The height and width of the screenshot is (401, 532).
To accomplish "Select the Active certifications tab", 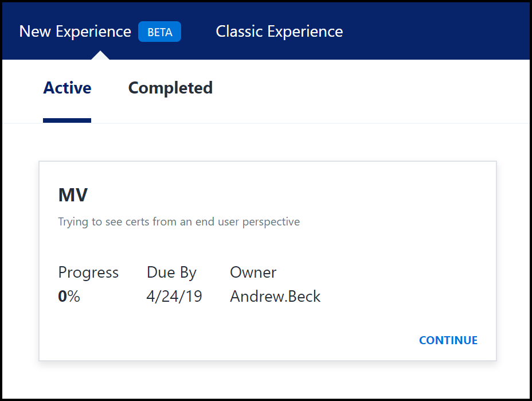I will coord(67,88).
